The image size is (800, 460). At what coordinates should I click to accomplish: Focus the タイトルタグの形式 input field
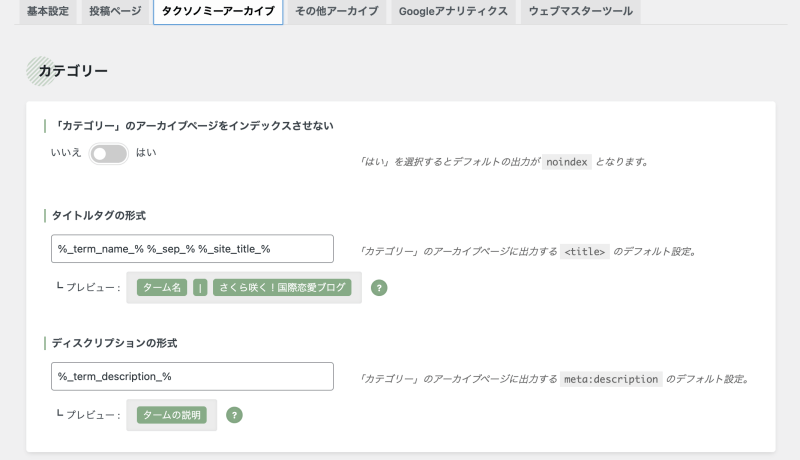tap(192, 249)
